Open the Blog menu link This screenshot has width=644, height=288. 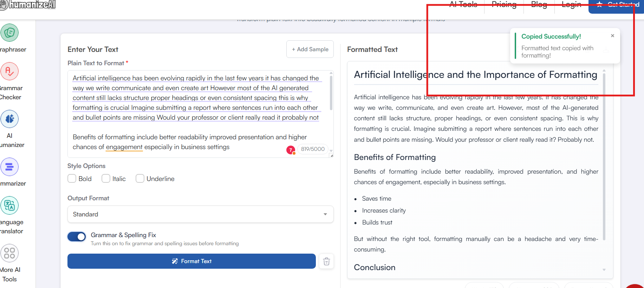click(539, 5)
